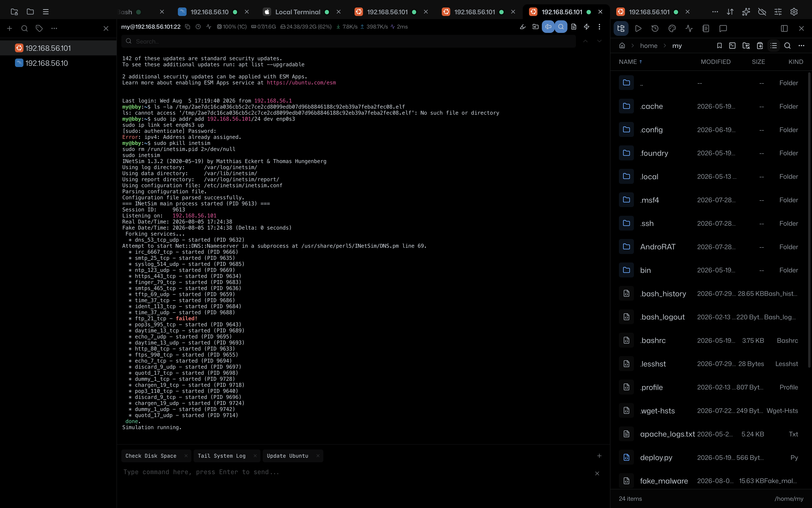812x508 pixels.
Task: Sort files by the NAME column header
Action: (630, 62)
